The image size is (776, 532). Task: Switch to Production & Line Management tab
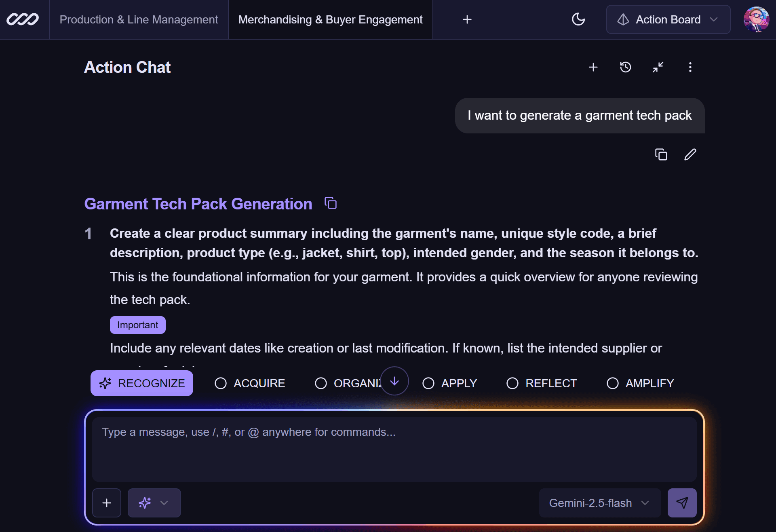139,19
